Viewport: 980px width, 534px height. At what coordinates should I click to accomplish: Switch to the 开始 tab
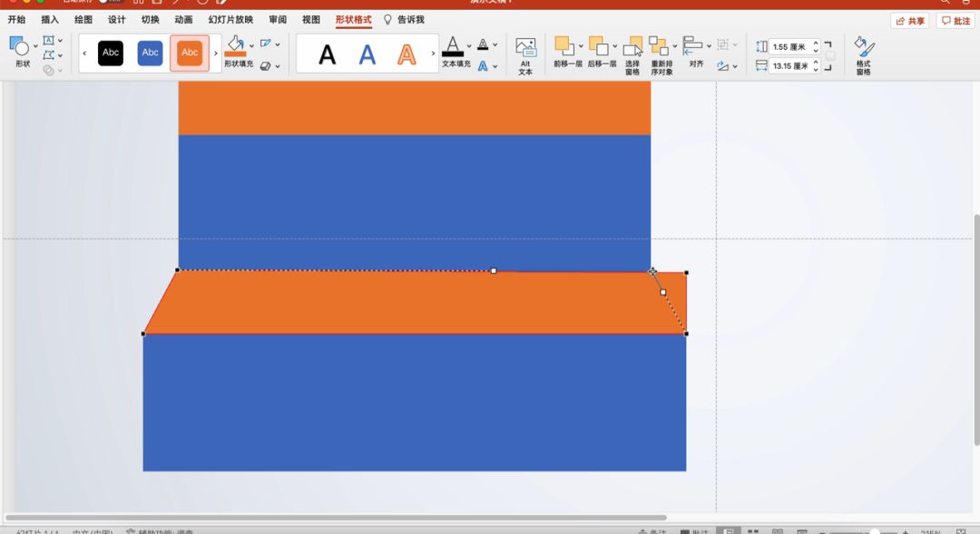(x=17, y=19)
